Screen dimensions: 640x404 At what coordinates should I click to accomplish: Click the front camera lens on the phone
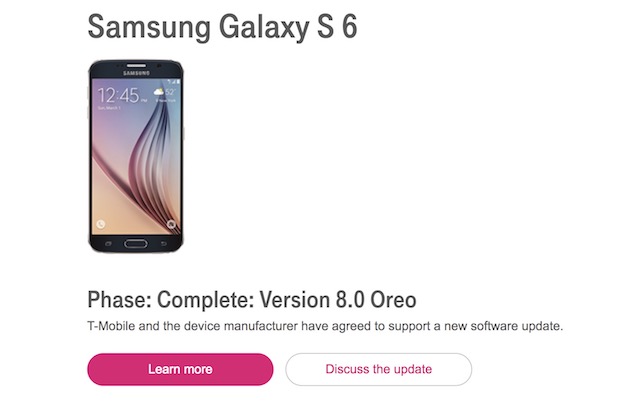(x=159, y=66)
